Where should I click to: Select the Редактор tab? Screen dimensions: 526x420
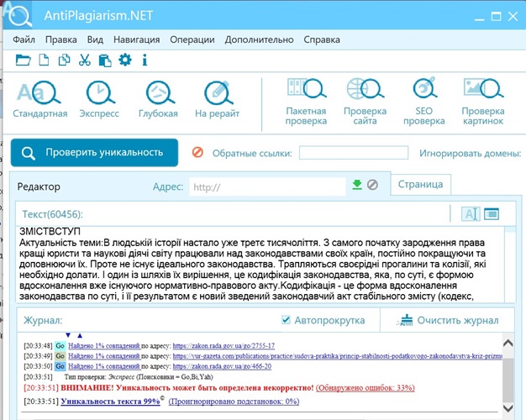click(39, 186)
